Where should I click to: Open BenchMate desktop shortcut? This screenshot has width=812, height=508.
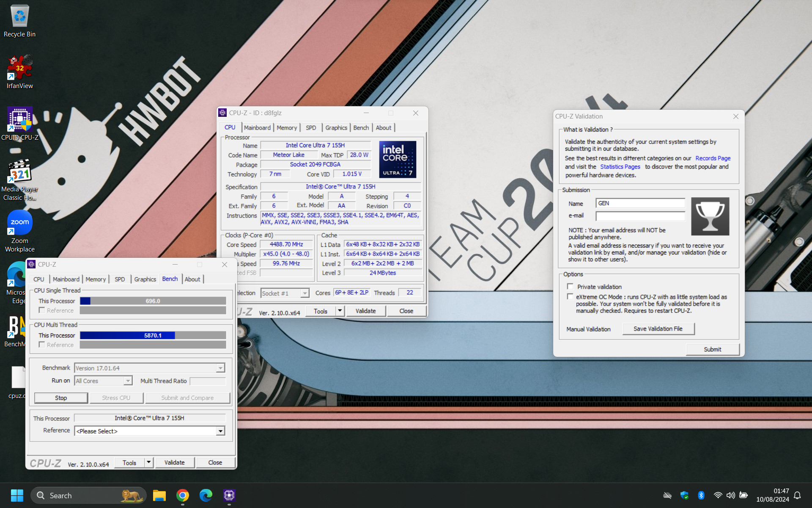click(x=15, y=331)
